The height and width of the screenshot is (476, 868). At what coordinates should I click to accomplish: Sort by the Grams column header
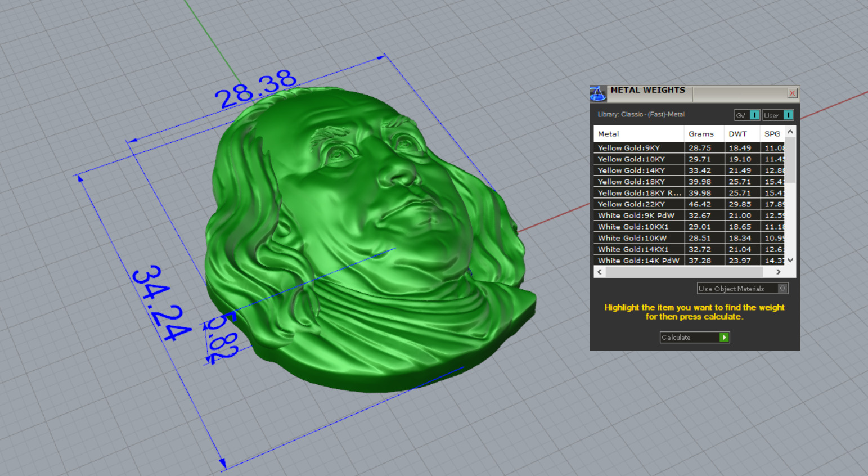[704, 134]
